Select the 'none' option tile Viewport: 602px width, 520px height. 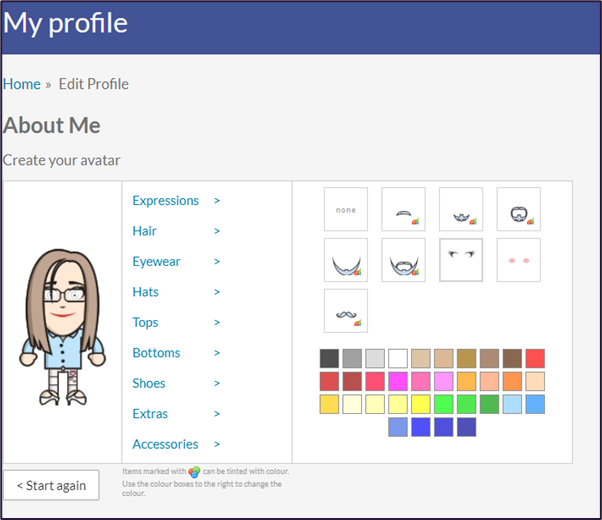click(345, 209)
